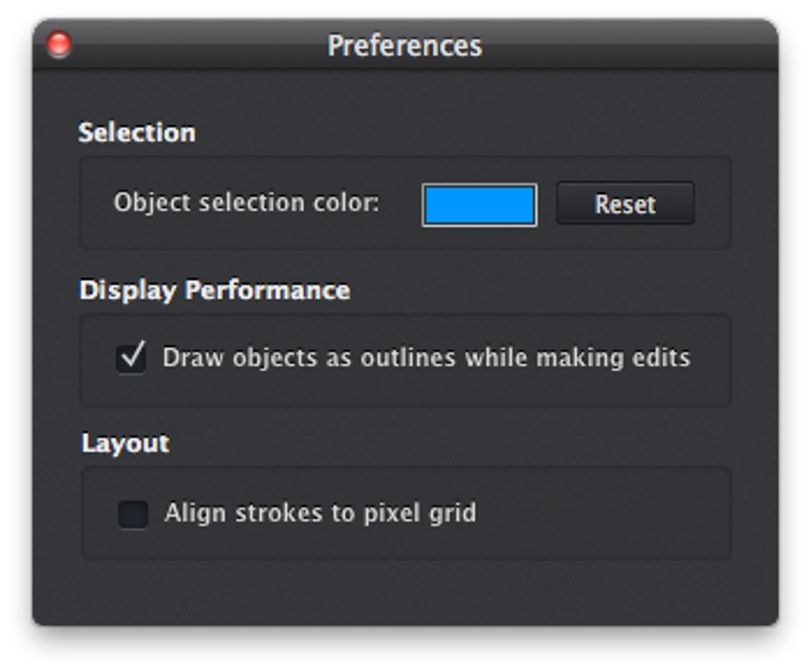This screenshot has height=672, width=811.
Task: Select the 'Display Performance' section heading
Action: coord(215,289)
